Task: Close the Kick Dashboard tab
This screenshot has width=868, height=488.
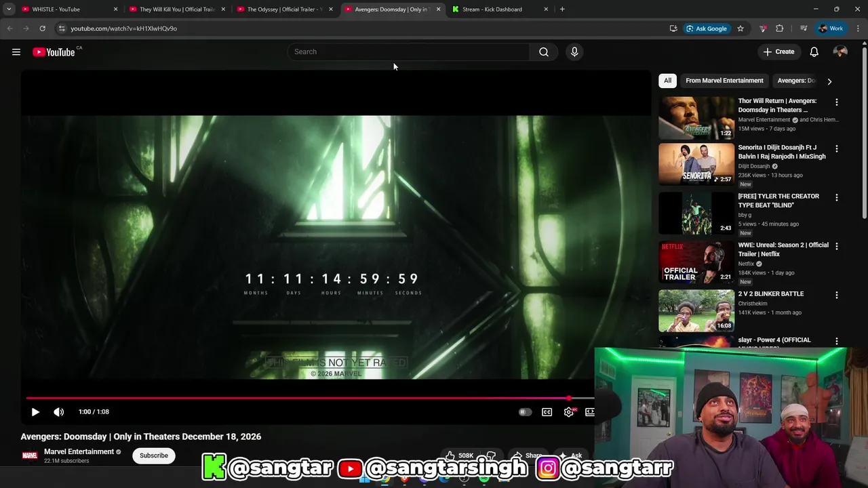Action: tap(546, 9)
